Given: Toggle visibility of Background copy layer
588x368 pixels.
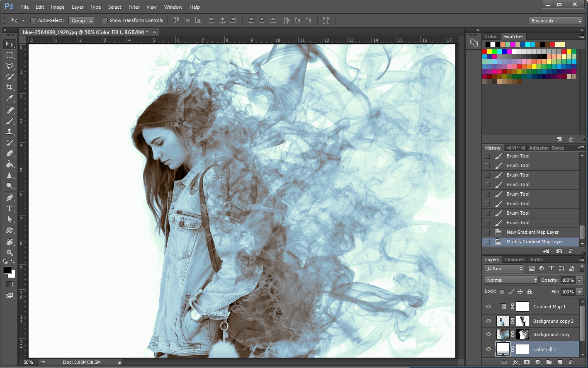Looking at the screenshot, I should coord(488,334).
